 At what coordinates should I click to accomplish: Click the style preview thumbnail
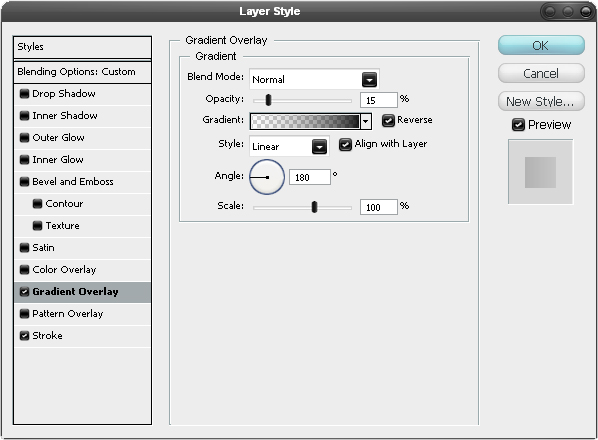(x=540, y=172)
